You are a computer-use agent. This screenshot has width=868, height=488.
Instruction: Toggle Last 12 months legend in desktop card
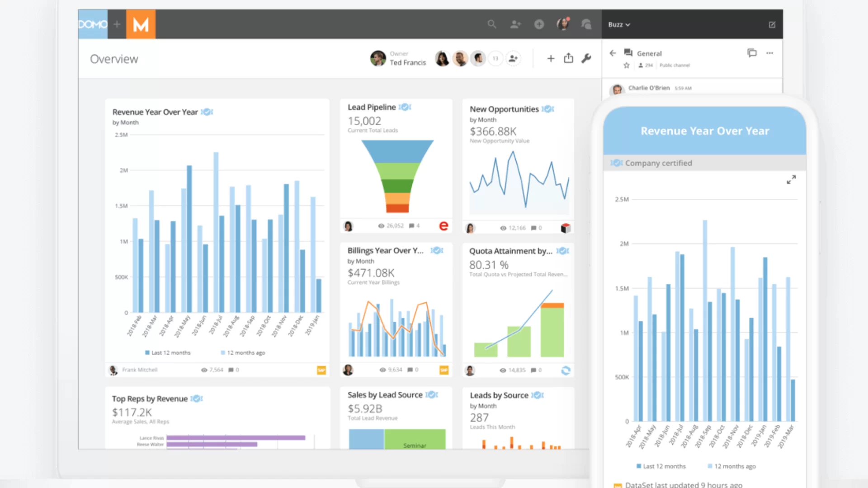(168, 353)
